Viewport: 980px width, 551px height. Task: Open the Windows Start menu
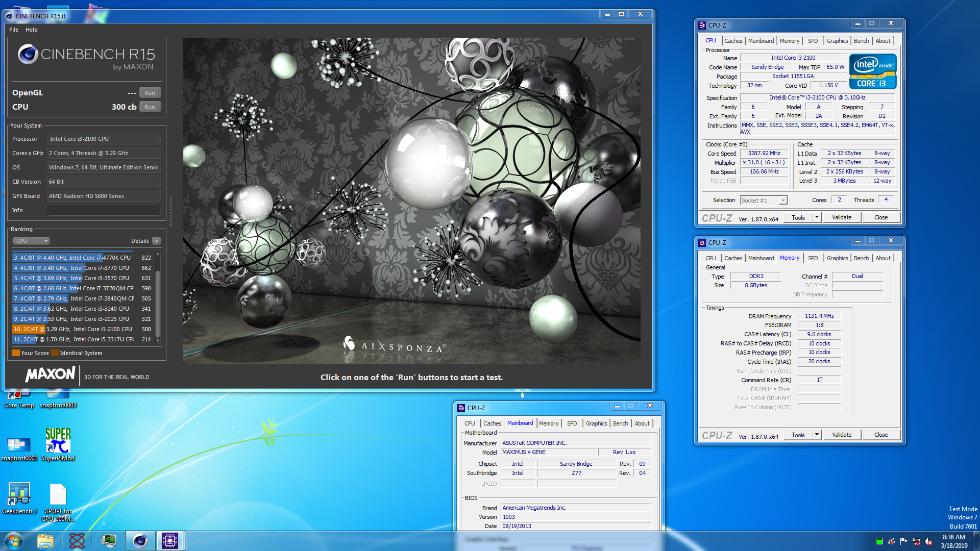pyautogui.click(x=14, y=541)
